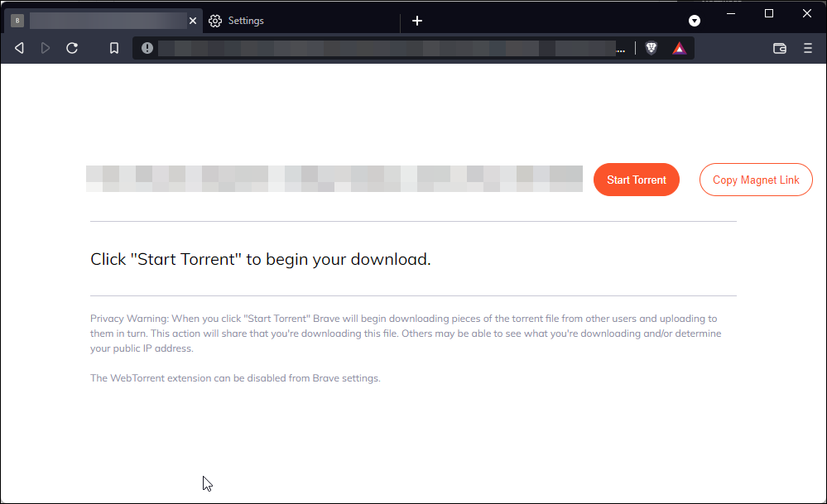Image resolution: width=827 pixels, height=504 pixels.
Task: Open the tab search dropdown chevron
Action: coord(694,20)
